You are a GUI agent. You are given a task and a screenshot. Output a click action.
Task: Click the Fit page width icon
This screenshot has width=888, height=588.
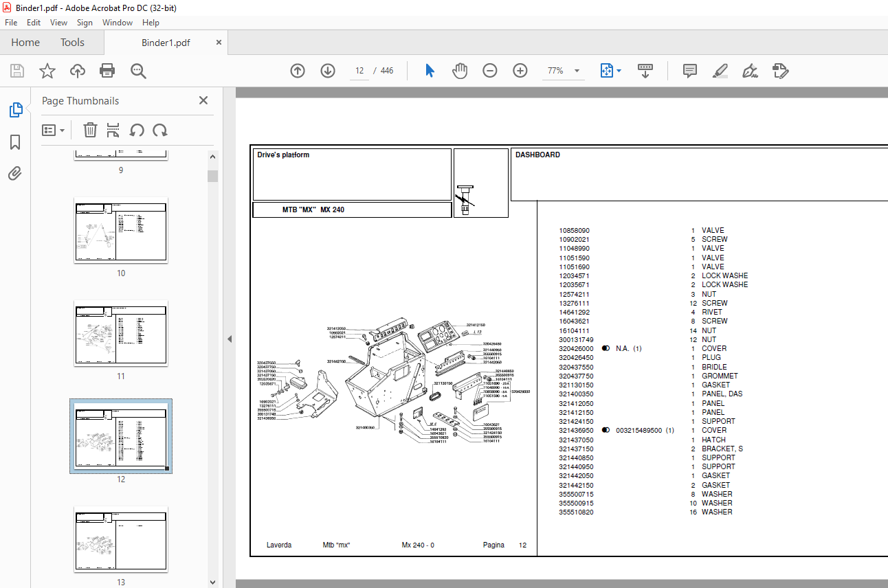pos(606,71)
